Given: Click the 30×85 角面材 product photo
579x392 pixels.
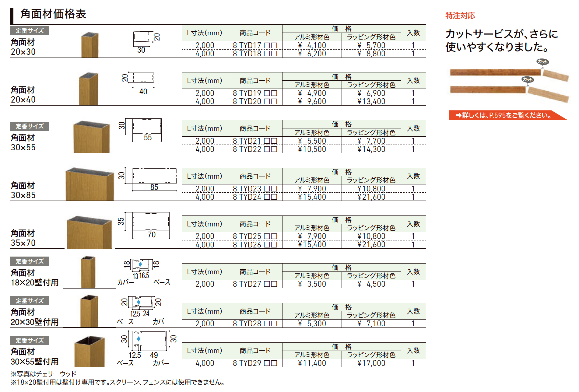Looking at the screenshot, I should point(90,184).
